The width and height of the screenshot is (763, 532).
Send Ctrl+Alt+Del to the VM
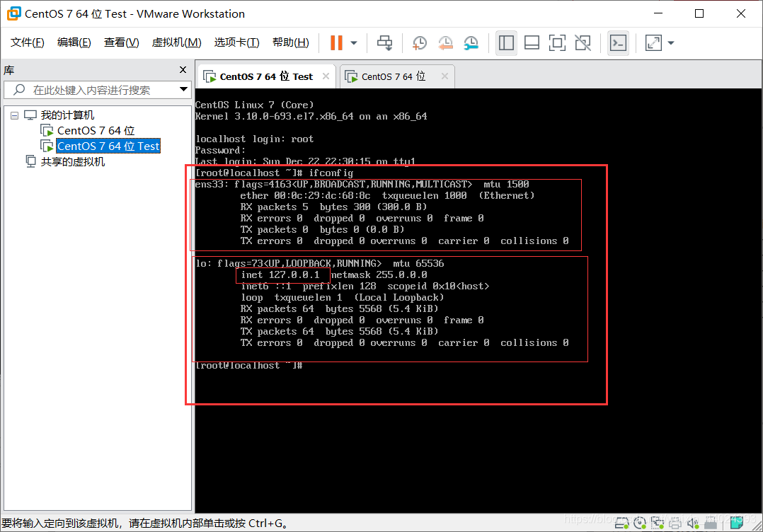[384, 42]
